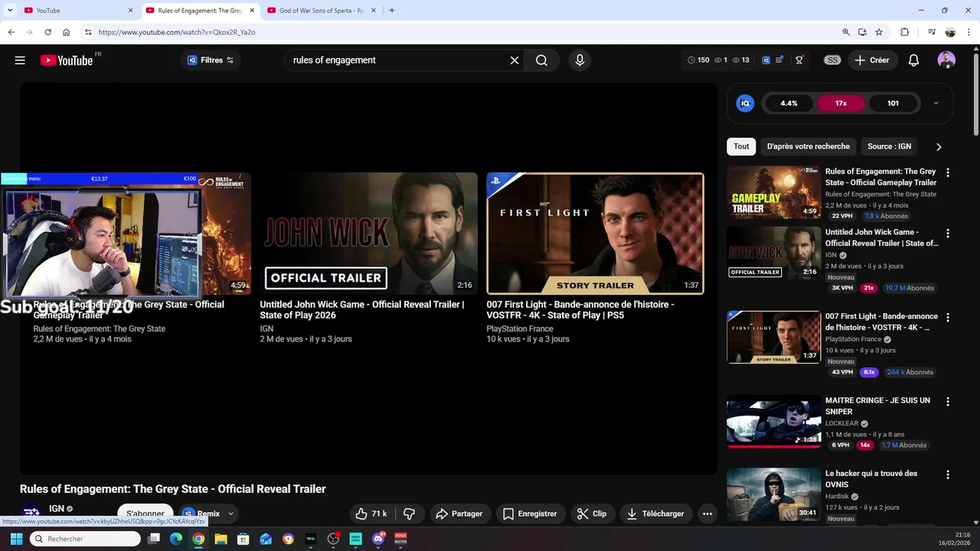Open Créer menu

pyautogui.click(x=872, y=60)
